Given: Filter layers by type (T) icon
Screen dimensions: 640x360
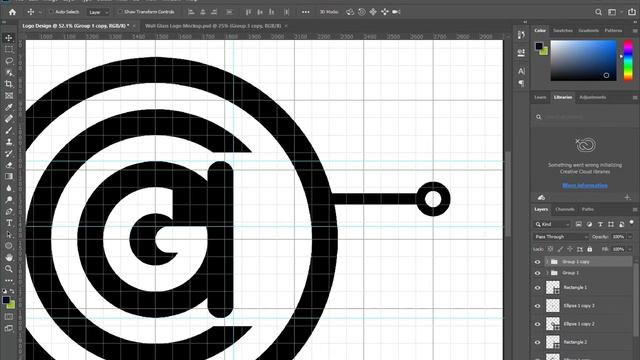Looking at the screenshot, I should [600, 224].
